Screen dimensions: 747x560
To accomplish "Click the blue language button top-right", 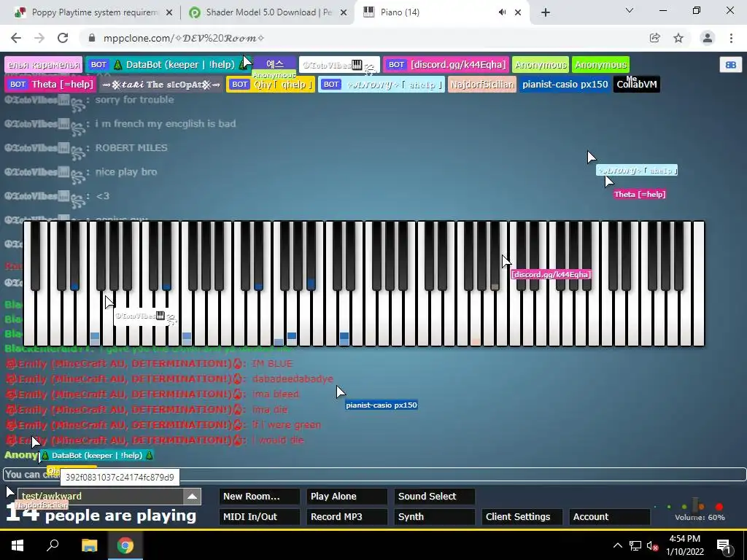I will [x=731, y=65].
